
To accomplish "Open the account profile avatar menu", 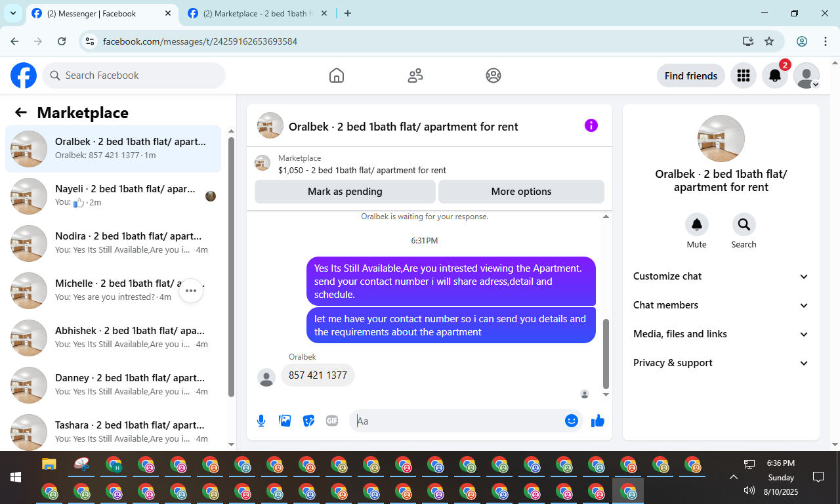I will pyautogui.click(x=807, y=75).
